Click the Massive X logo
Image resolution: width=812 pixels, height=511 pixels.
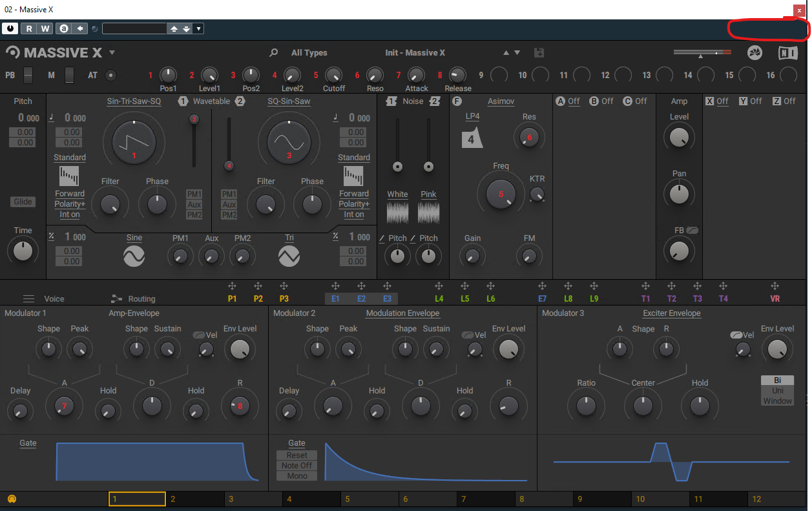point(56,52)
